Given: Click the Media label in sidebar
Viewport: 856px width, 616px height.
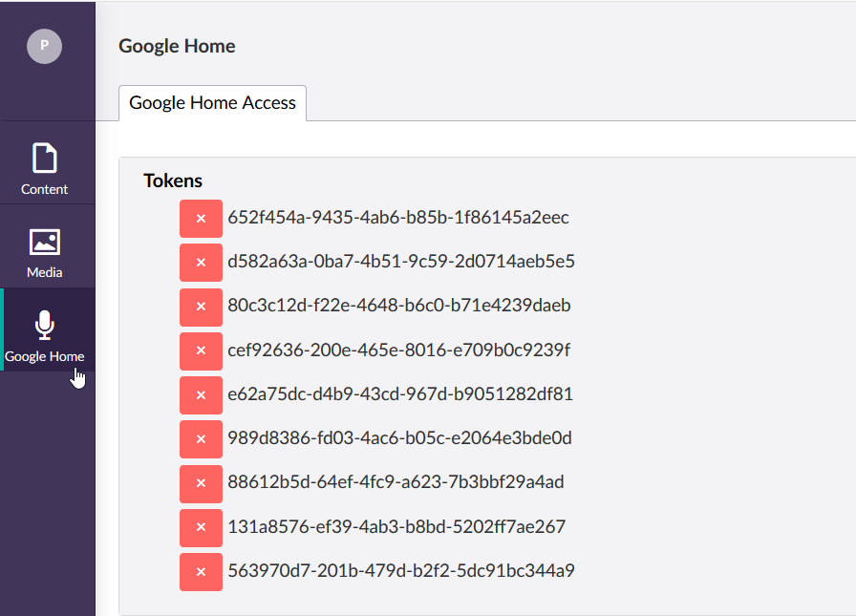Looking at the screenshot, I should pyautogui.click(x=44, y=272).
